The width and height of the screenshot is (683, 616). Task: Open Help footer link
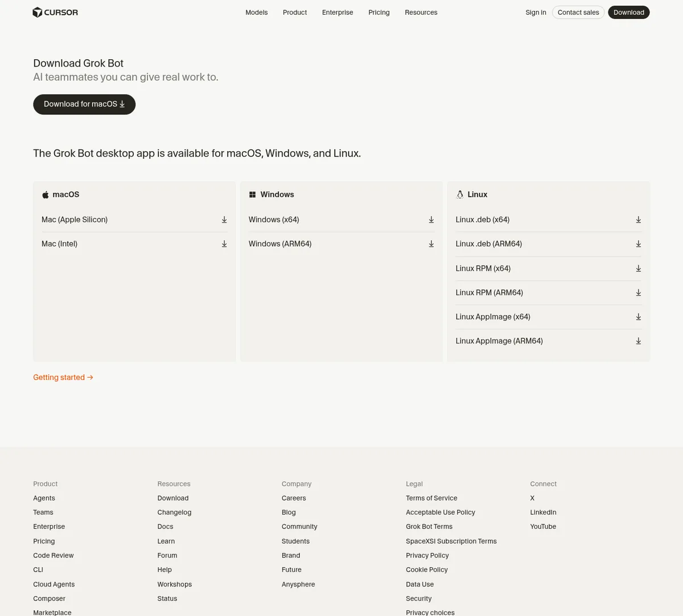pyautogui.click(x=164, y=570)
